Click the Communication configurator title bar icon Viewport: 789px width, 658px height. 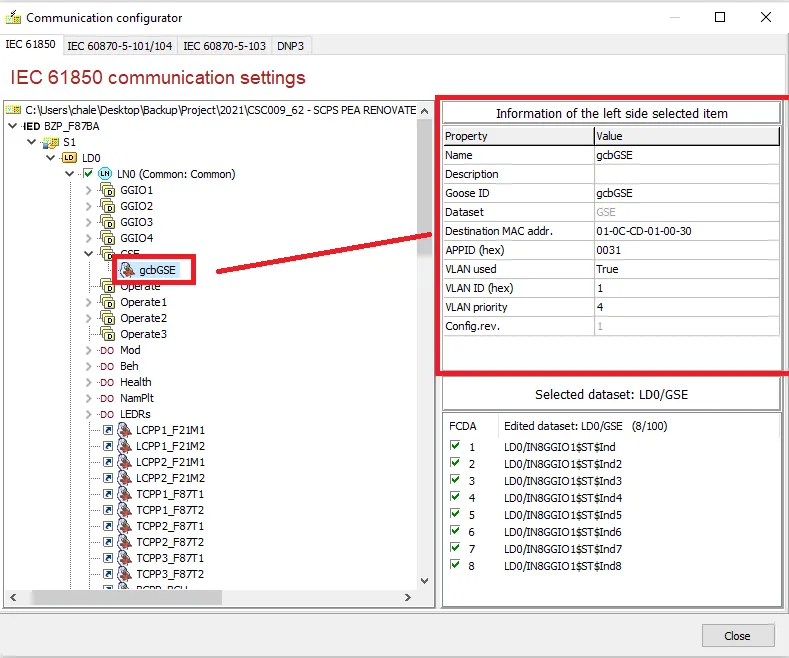click(x=13, y=18)
